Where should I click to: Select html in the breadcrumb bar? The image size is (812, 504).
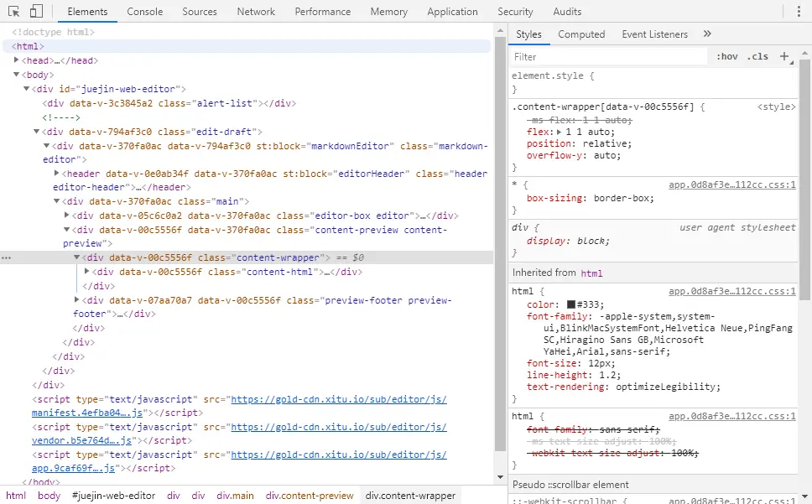pyautogui.click(x=16, y=496)
